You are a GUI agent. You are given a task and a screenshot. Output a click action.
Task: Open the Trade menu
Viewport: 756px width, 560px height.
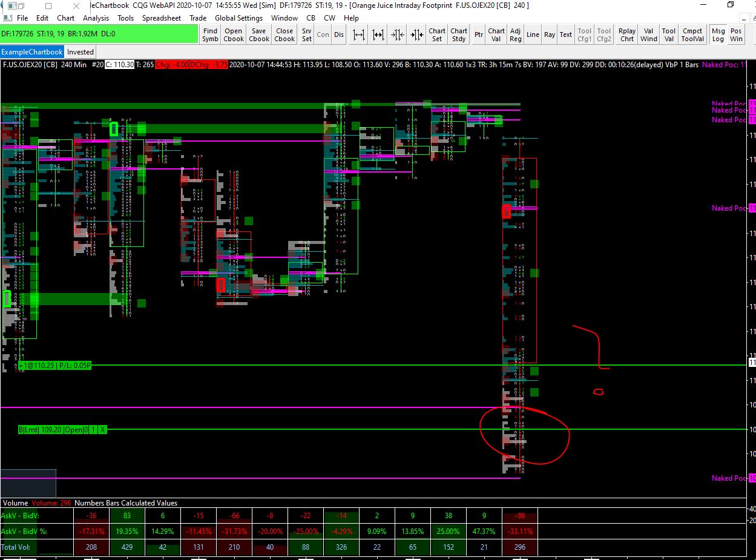(198, 18)
